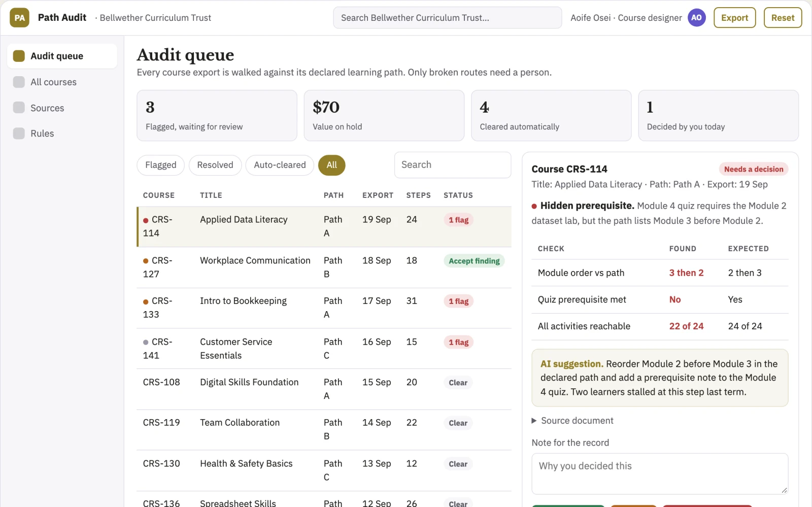Expand the Source document disclosure triangle
This screenshot has height=507, width=812.
[534, 421]
